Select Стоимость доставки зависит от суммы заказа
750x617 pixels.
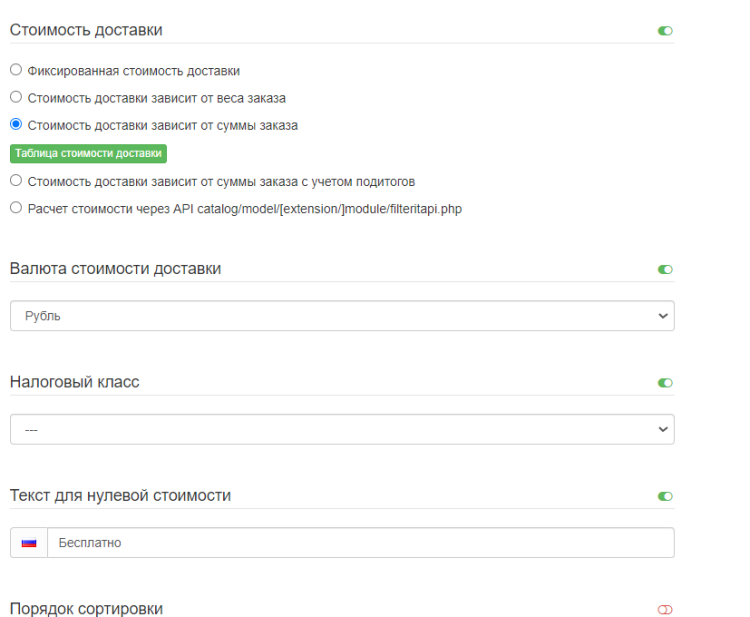point(16,125)
